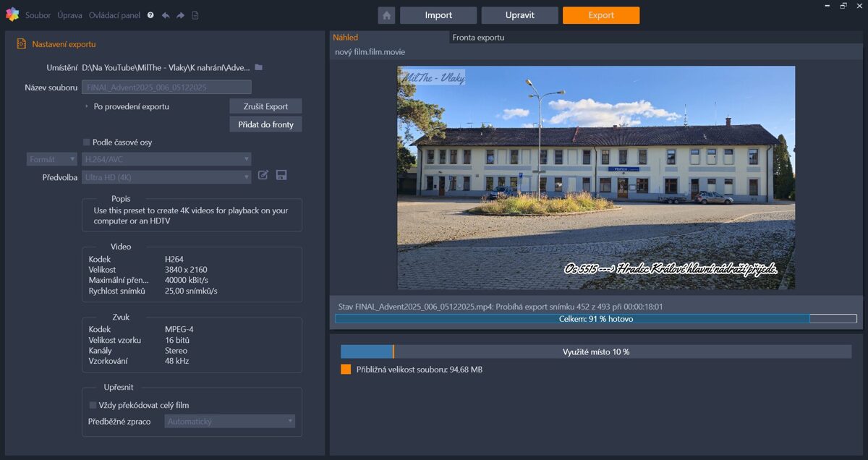Browse export location with folder icon
868x460 pixels.
(x=258, y=67)
